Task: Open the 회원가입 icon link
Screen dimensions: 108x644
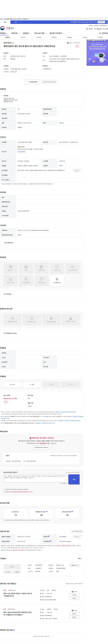Action: click(98, 29)
